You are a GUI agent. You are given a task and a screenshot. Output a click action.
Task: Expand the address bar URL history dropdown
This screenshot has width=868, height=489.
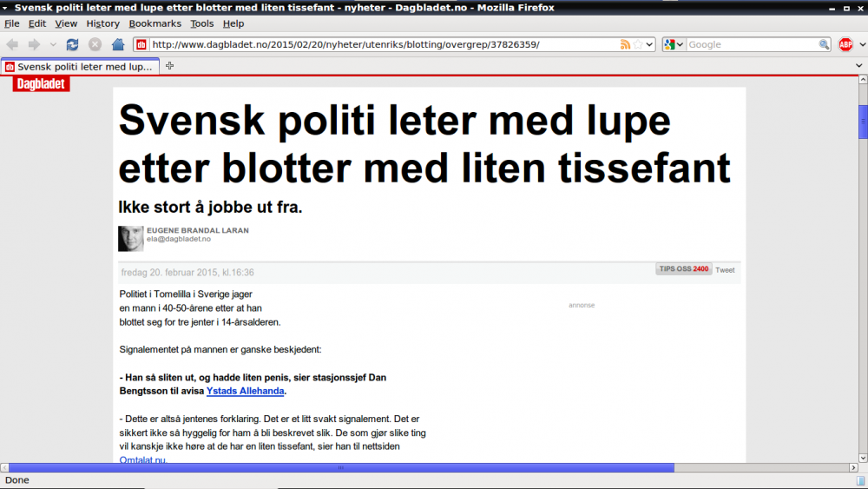pos(650,44)
